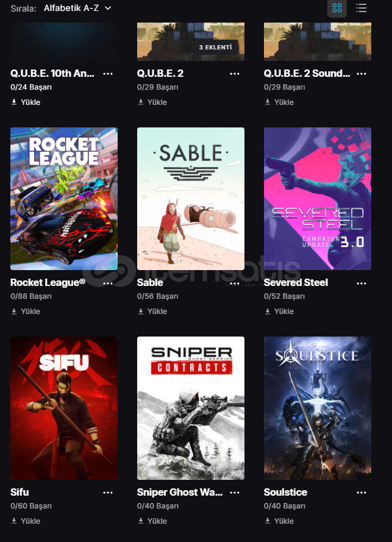The width and height of the screenshot is (392, 542).
Task: Install Severed Steel via Yükle
Action: [279, 312]
